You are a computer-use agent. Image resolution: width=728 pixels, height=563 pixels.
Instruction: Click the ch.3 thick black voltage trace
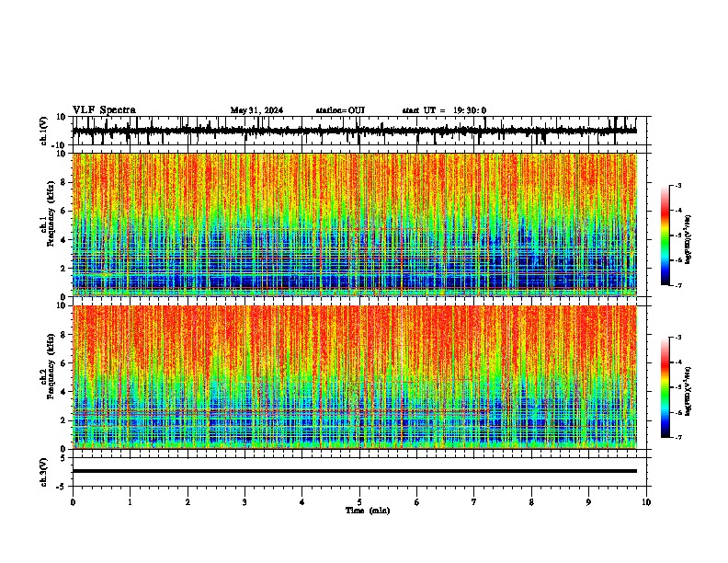coord(354,471)
